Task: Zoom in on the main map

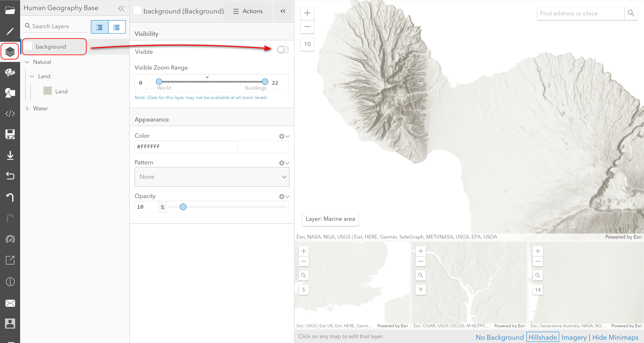Action: (307, 13)
